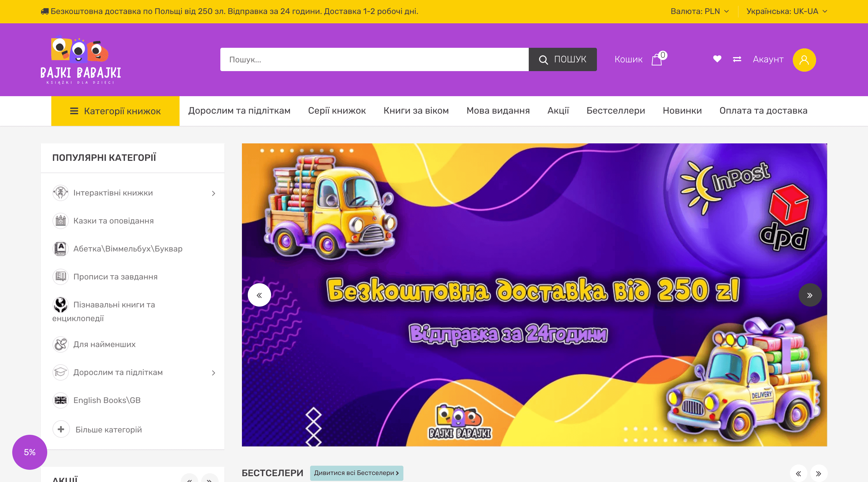Click the Казки та оповідання castle icon
868x482 pixels.
61,221
